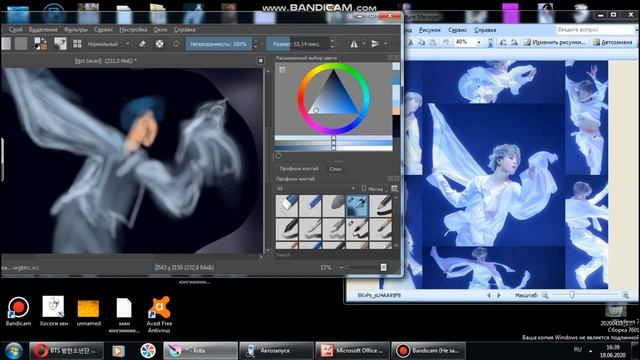Open Окно menu in Krita
The image size is (640, 360).
(x=160, y=29)
